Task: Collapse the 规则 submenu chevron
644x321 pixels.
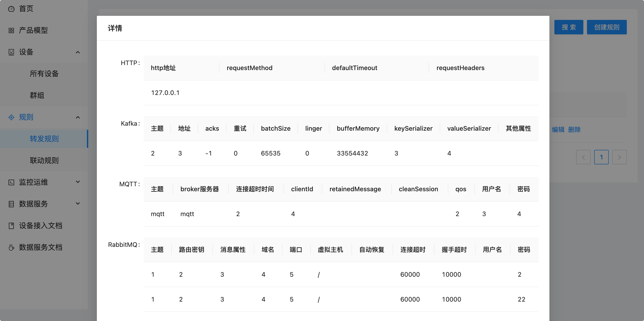Action: pos(78,117)
